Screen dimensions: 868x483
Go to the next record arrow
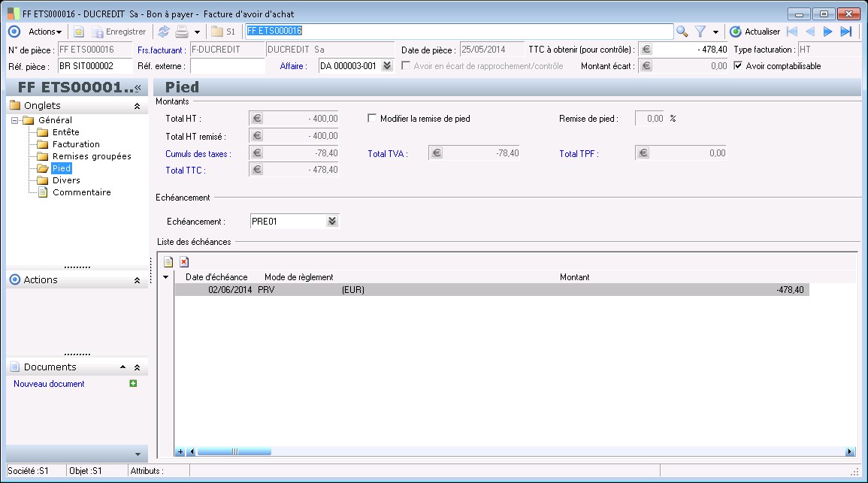pyautogui.click(x=827, y=32)
